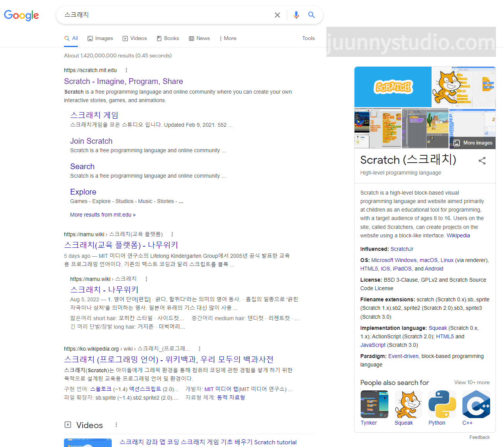Click Microsoft Windows link
The image size is (504, 447).
(394, 260)
